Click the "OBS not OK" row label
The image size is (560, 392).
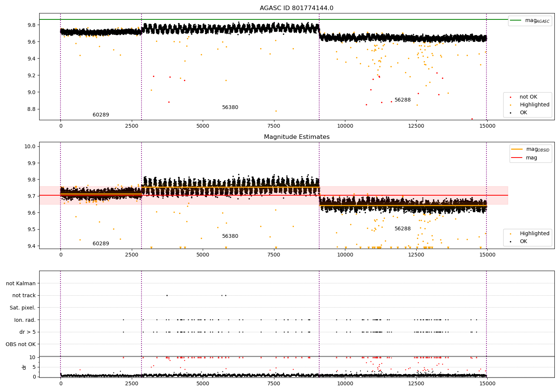click(21, 344)
